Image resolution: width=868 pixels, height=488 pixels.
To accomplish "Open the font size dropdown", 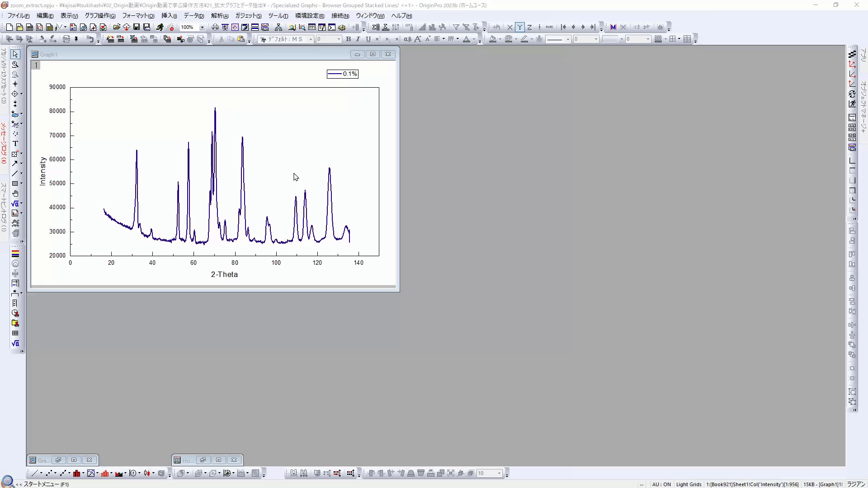I will (x=339, y=39).
